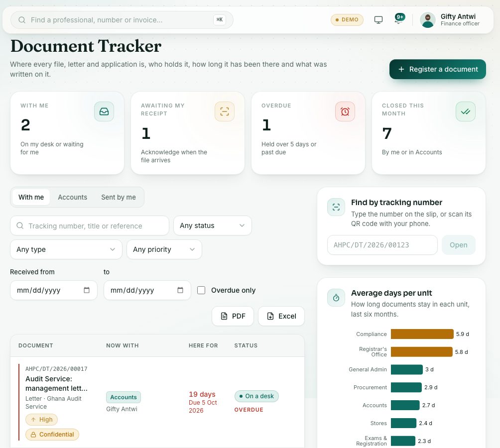Click the NOW WITH column header
This screenshot has width=500, height=448.
click(123, 345)
